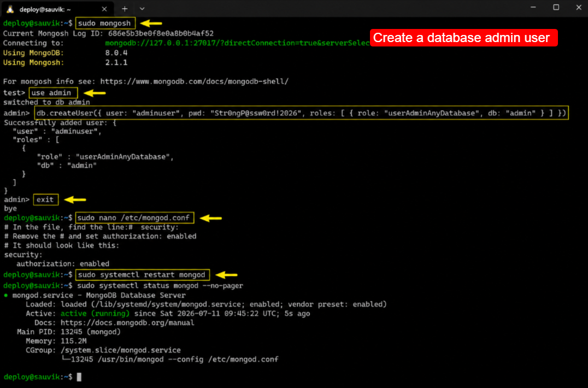Viewport: 588px width, 388px height.
Task: Click the 'active (running)' status text
Action: [95, 313]
